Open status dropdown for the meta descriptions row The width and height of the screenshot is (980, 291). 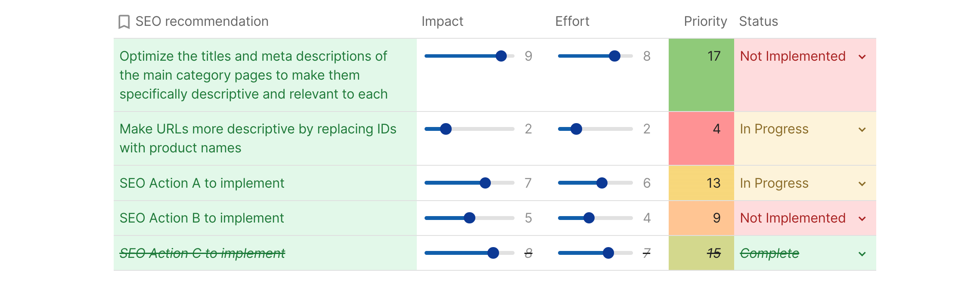[x=862, y=57]
